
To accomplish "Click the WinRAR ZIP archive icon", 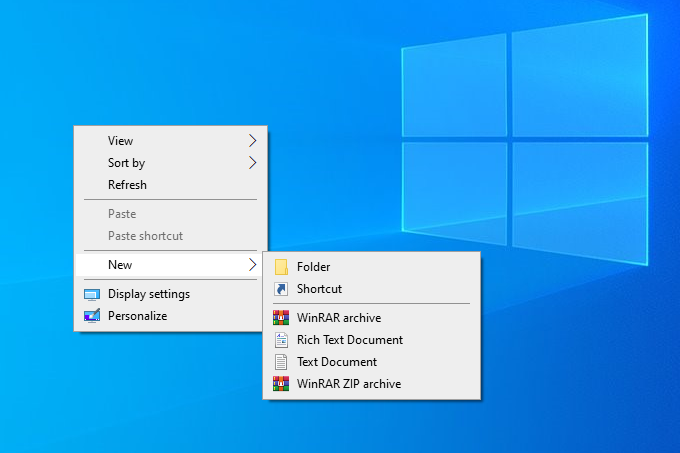I will (x=281, y=384).
